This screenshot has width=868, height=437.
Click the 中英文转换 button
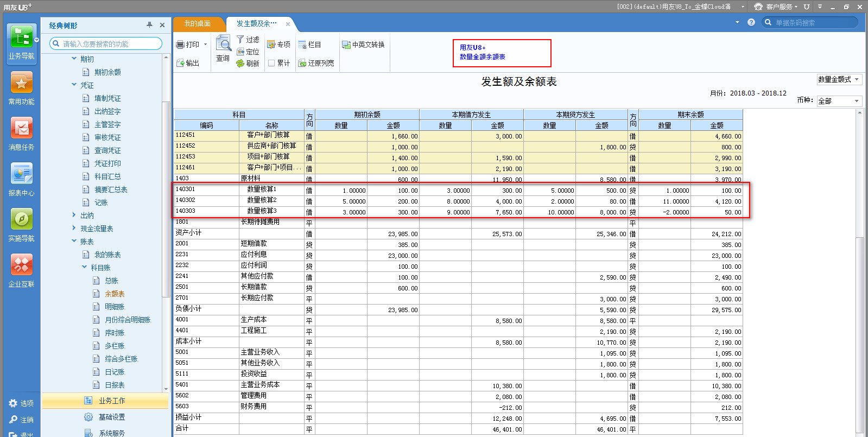coord(363,45)
